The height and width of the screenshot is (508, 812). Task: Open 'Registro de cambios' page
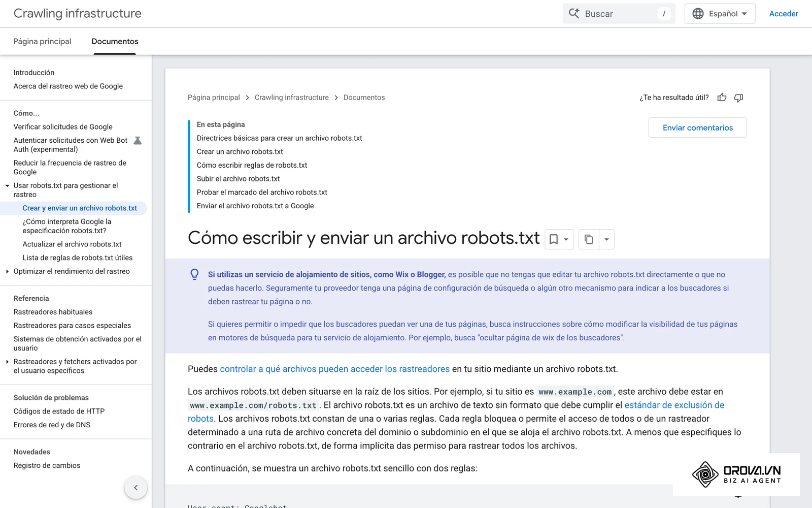47,466
